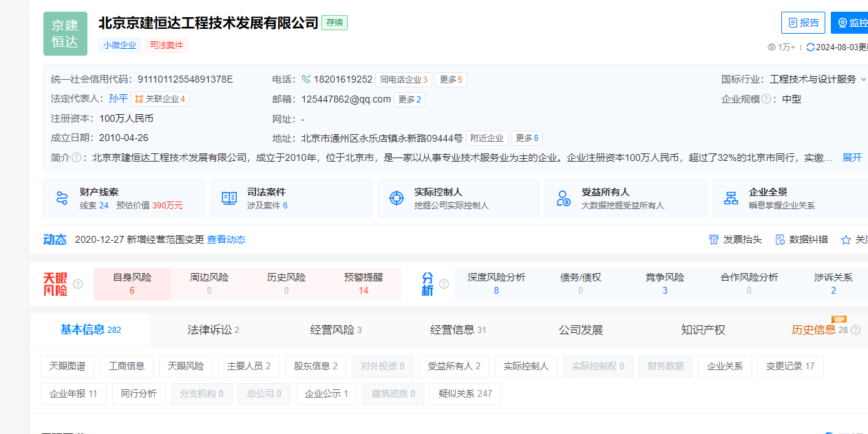Image resolution: width=868 pixels, height=434 pixels.
Task: Switch to the 法律诉讼 tab
Action: (x=213, y=330)
